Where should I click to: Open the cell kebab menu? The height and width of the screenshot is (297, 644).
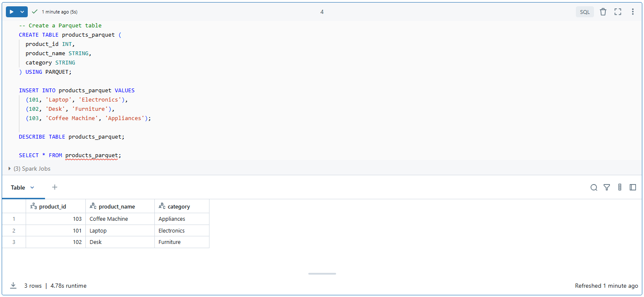point(633,12)
